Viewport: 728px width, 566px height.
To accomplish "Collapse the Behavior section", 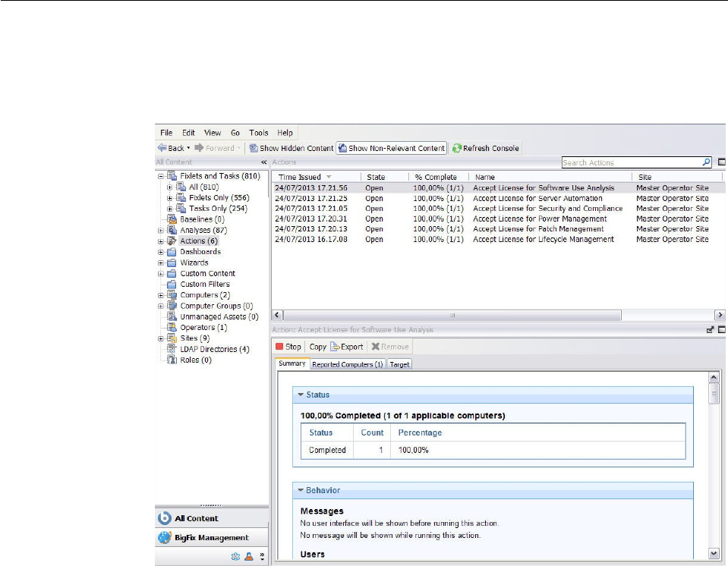I will (301, 490).
